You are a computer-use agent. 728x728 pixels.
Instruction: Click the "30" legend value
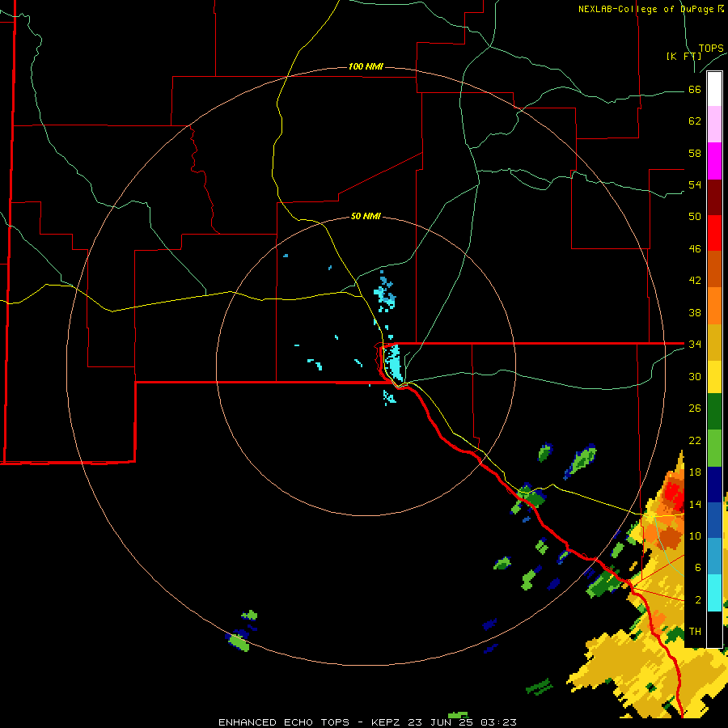click(x=695, y=376)
